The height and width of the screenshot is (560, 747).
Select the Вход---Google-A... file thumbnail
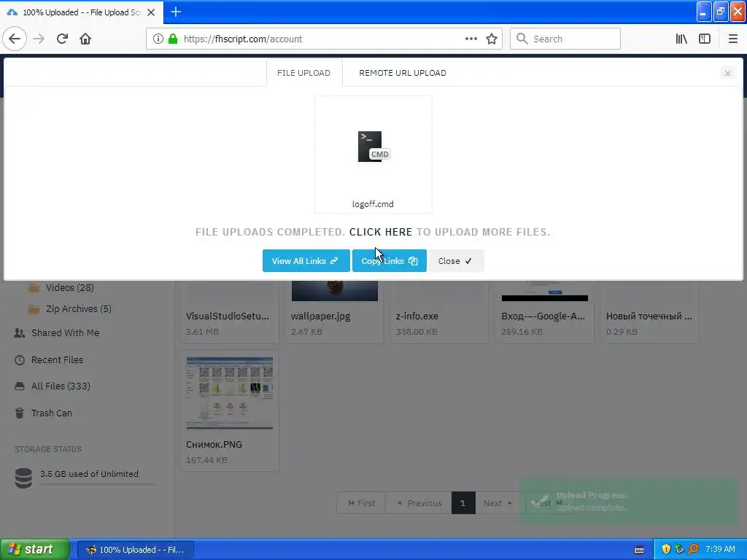[544, 291]
